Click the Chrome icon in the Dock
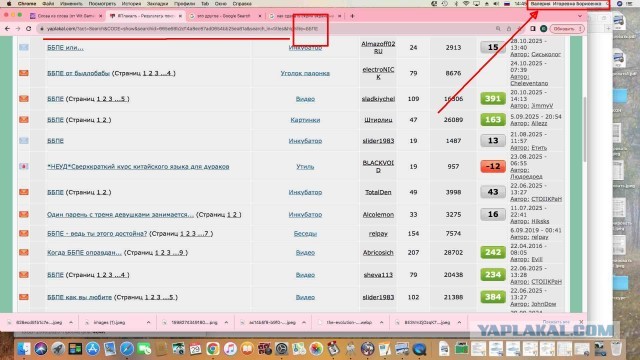The height and width of the screenshot is (360, 640). point(213,349)
